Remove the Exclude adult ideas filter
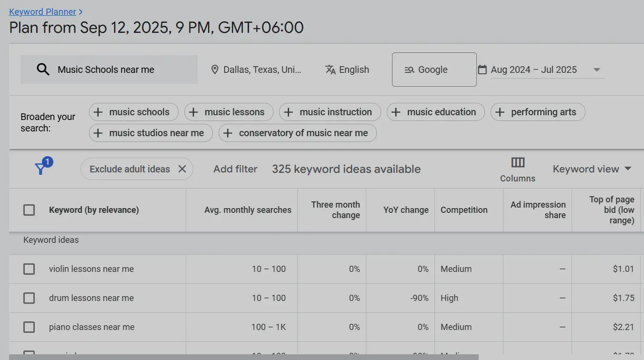This screenshot has width=644, height=360. pos(182,169)
